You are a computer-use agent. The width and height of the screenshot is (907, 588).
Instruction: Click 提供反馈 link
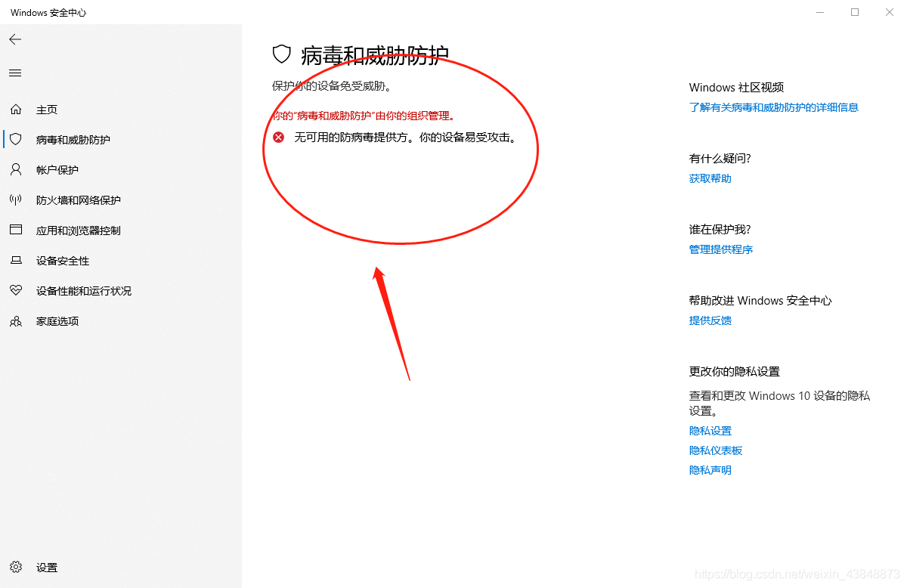click(x=710, y=320)
